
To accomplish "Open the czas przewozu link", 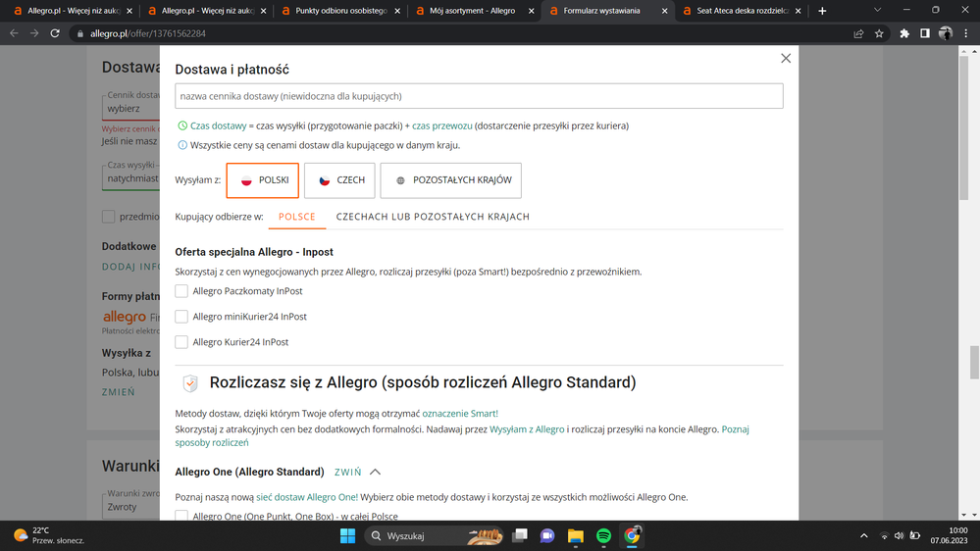I will click(x=441, y=125).
